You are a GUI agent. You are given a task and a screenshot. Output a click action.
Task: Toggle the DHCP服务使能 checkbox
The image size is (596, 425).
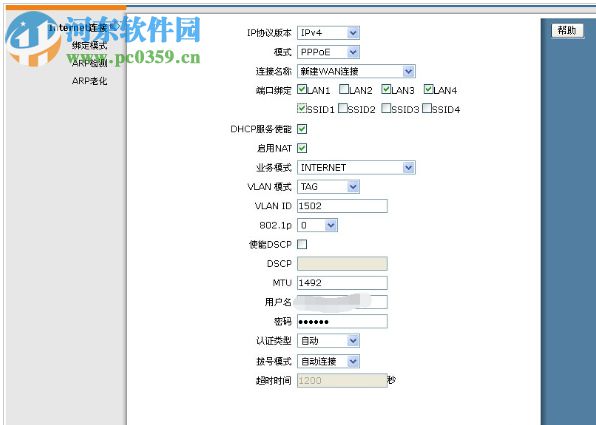click(302, 129)
